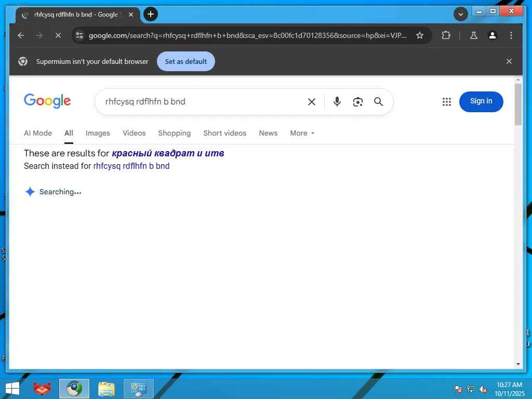Search instead for rhfcysq rdflhfn b bnd

click(x=131, y=166)
